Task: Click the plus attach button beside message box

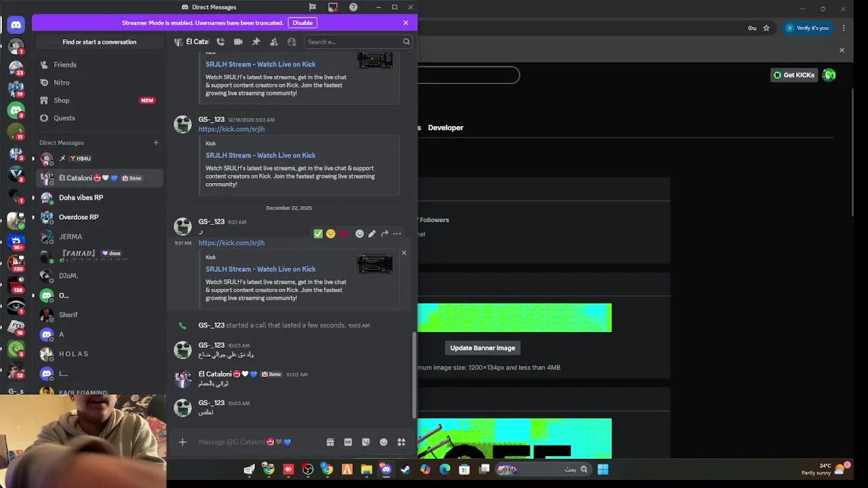Action: tap(182, 442)
